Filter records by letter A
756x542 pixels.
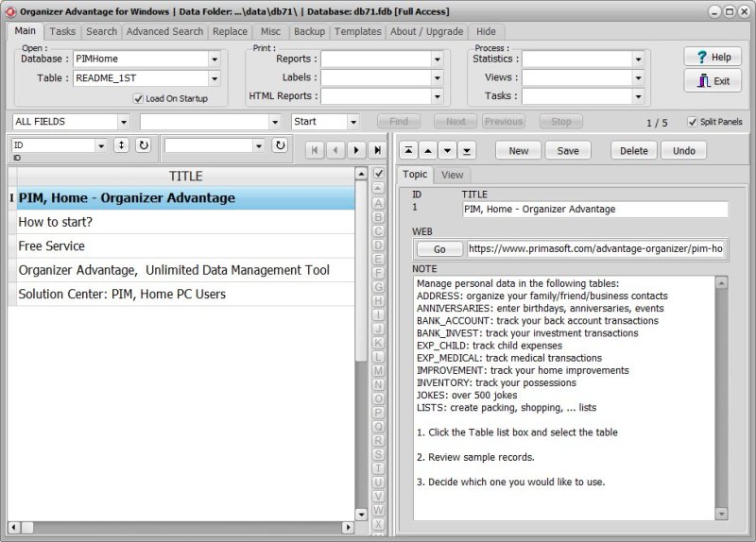(x=379, y=203)
